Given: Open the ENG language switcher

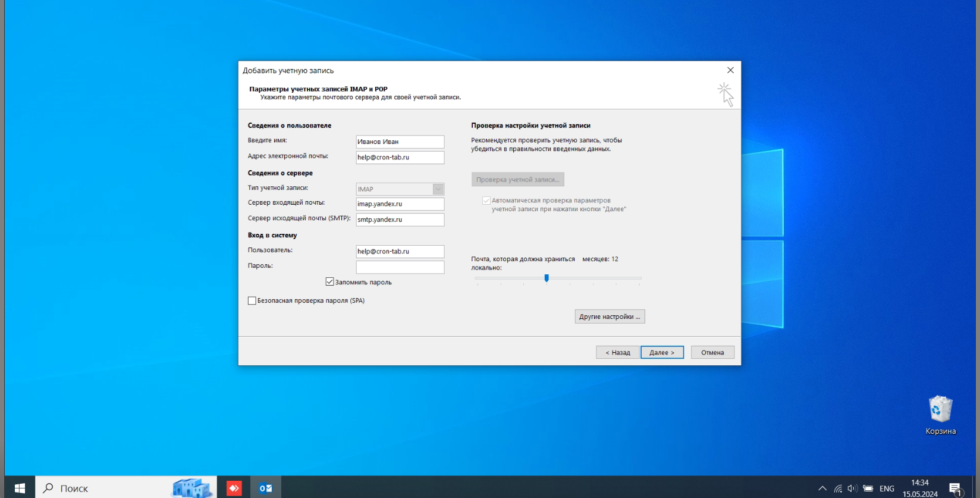Looking at the screenshot, I should pyautogui.click(x=887, y=488).
